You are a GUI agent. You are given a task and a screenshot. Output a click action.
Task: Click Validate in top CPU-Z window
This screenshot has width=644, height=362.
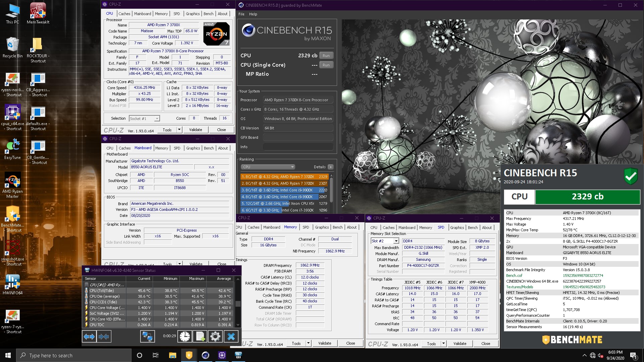[196, 130]
